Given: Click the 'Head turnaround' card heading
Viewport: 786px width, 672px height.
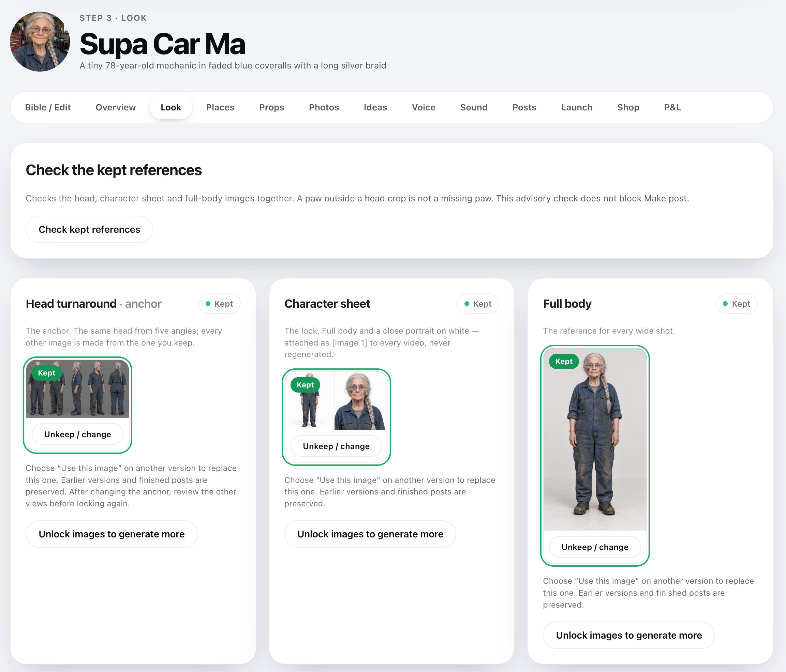Looking at the screenshot, I should tap(71, 304).
